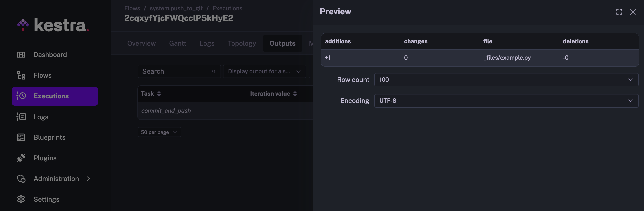Select the commit_and_push task row

tap(166, 111)
